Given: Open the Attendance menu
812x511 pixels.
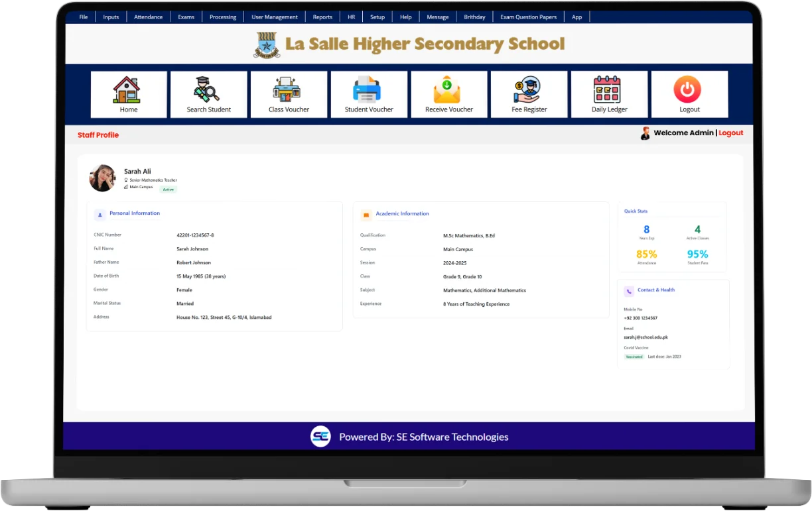Looking at the screenshot, I should click(148, 17).
